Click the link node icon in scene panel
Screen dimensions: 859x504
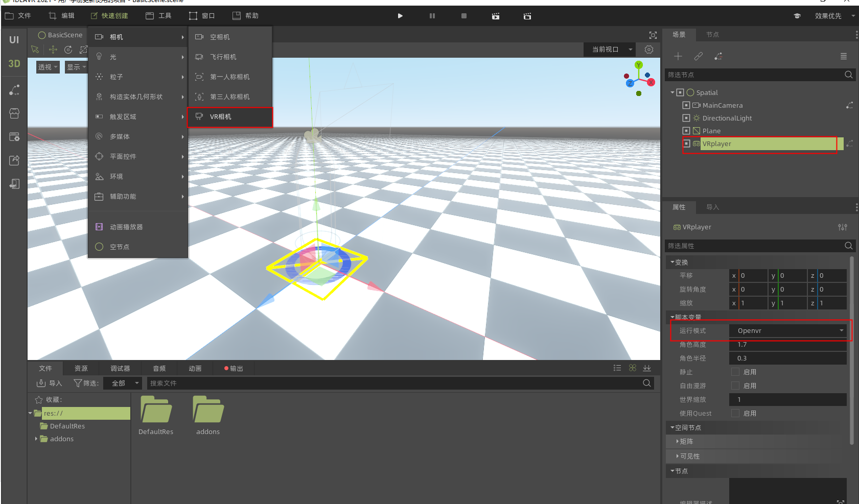click(699, 56)
